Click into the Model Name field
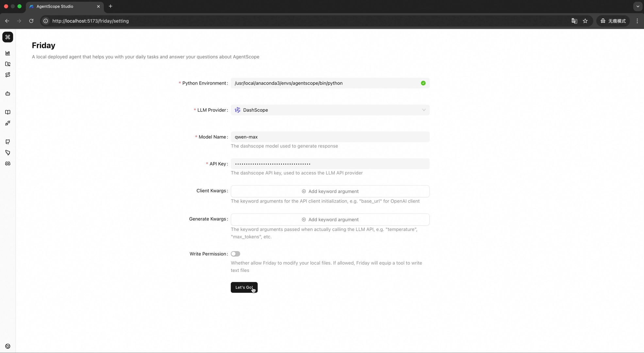 click(330, 137)
